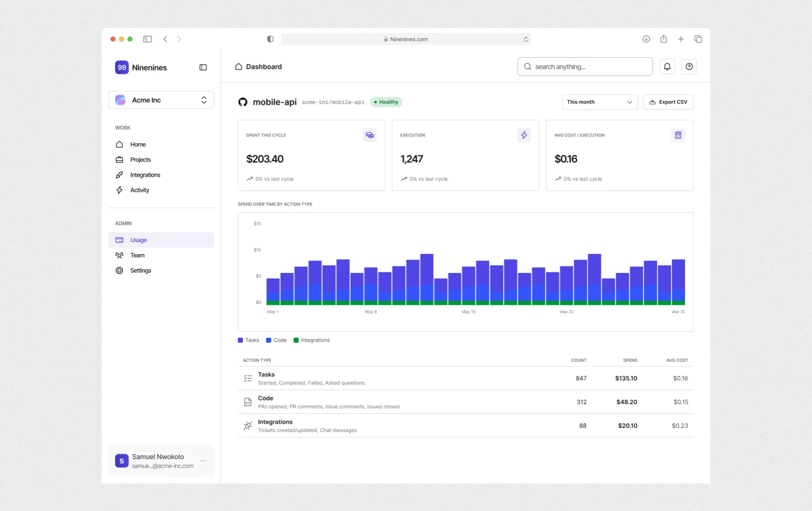812x511 pixels.
Task: Open the help question mark icon
Action: point(689,66)
